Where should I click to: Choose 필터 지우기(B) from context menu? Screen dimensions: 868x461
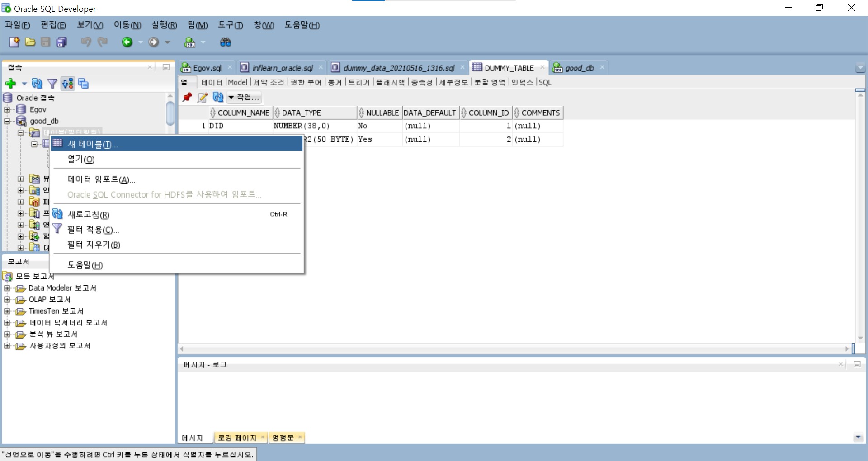(176, 245)
